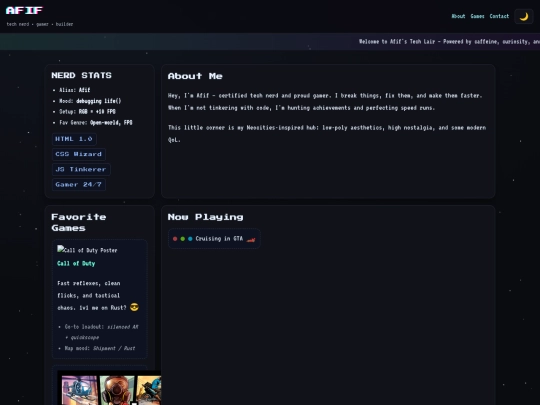Image resolution: width=540 pixels, height=405 pixels.
Task: Click the sunglasses emoji
Action: (x=134, y=307)
